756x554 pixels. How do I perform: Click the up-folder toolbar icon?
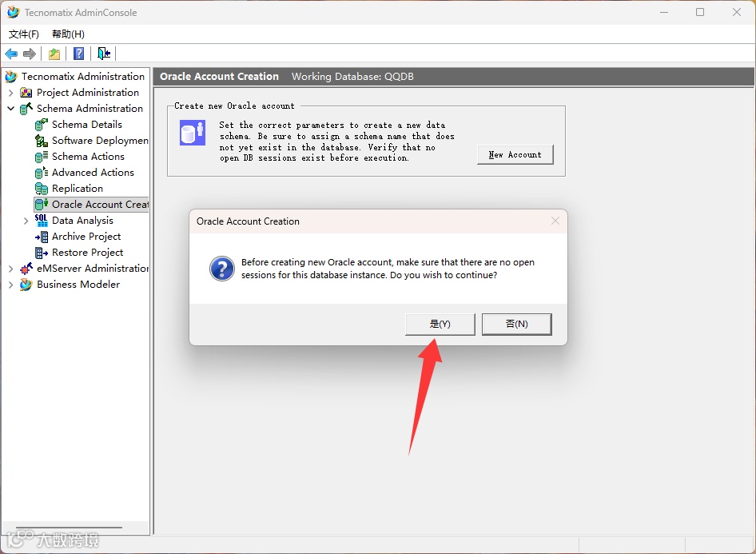pyautogui.click(x=54, y=54)
